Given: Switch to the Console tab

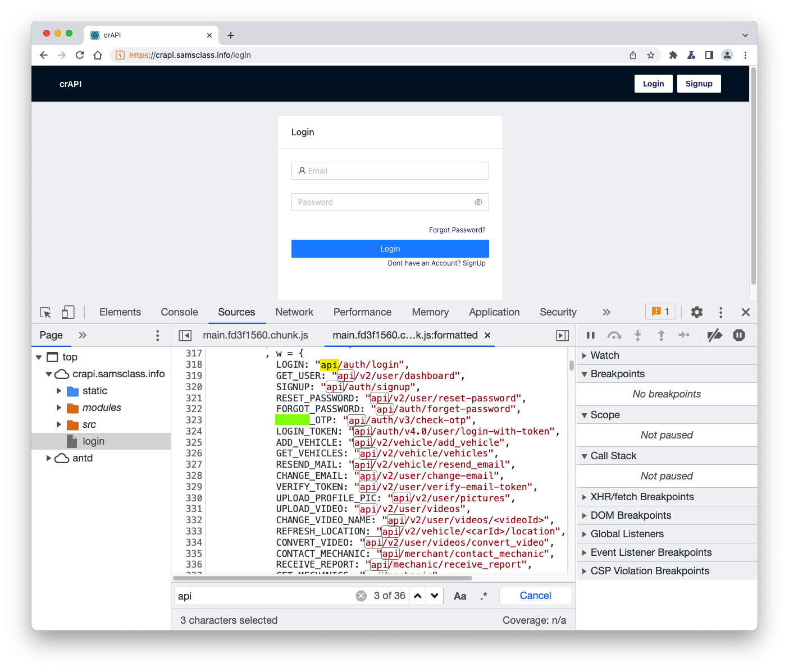Looking at the screenshot, I should (179, 312).
